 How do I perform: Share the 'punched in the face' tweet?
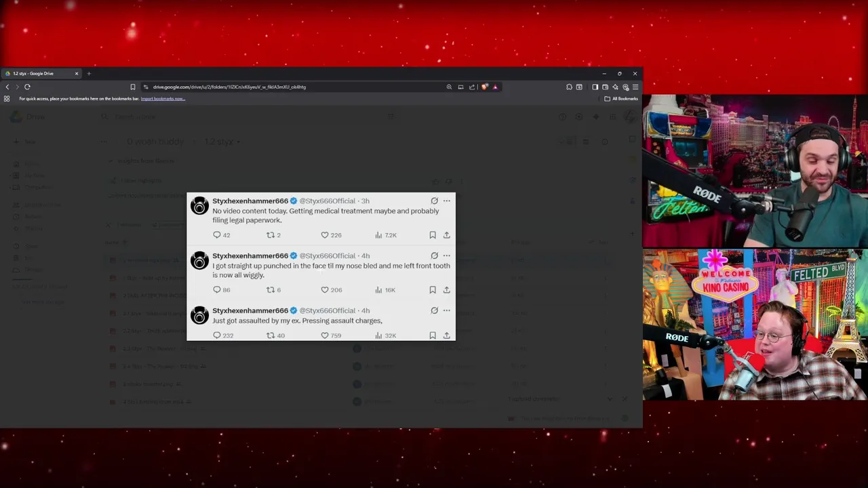click(447, 290)
